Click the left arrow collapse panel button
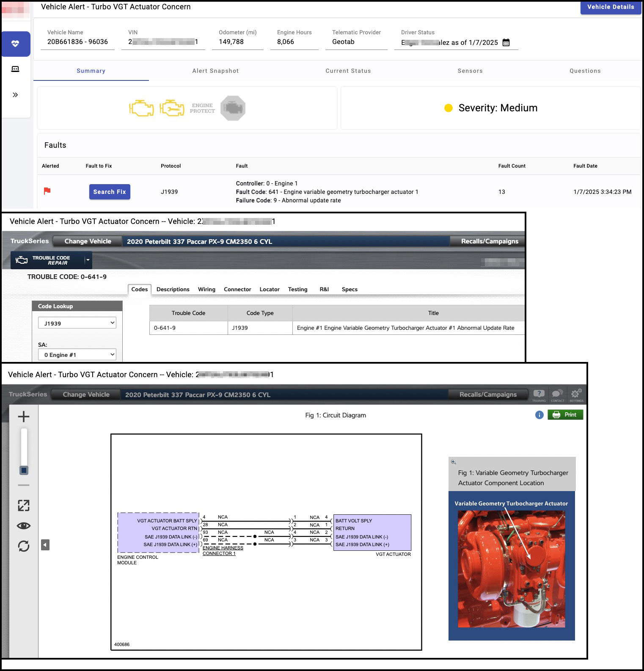The image size is (644, 671). click(45, 545)
